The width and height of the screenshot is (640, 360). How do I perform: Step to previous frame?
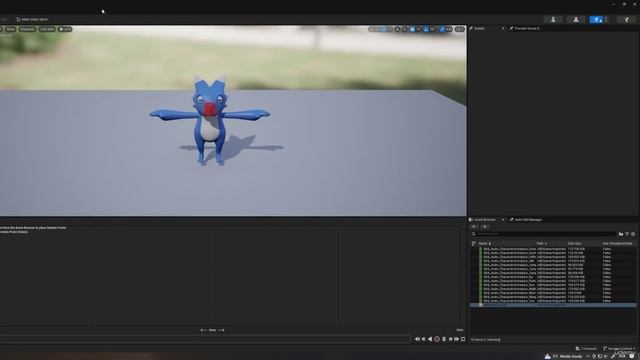pyautogui.click(x=424, y=339)
